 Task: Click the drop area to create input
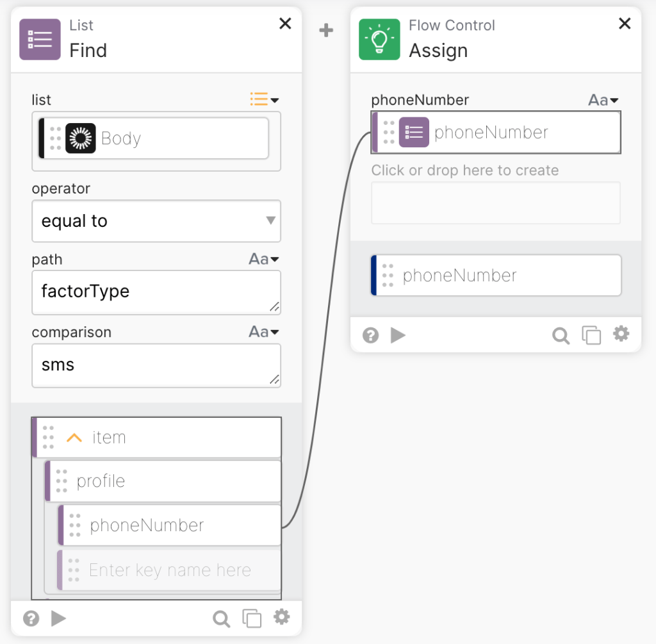coord(496,202)
